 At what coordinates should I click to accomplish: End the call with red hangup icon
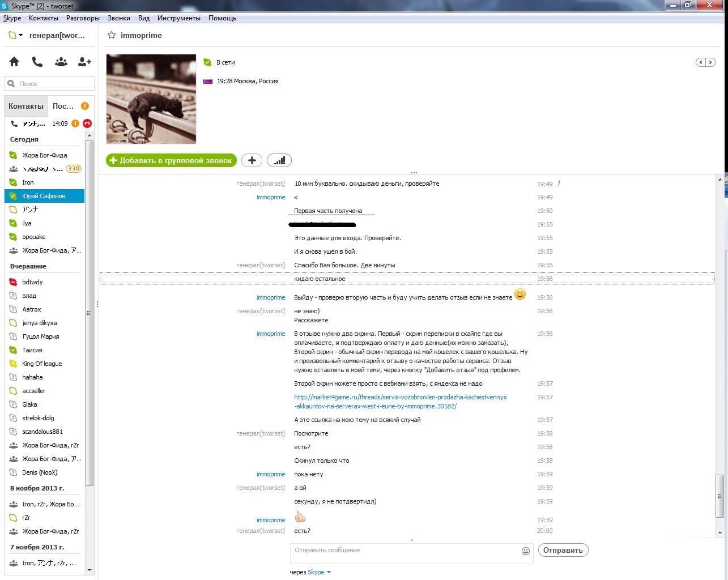coord(87,123)
